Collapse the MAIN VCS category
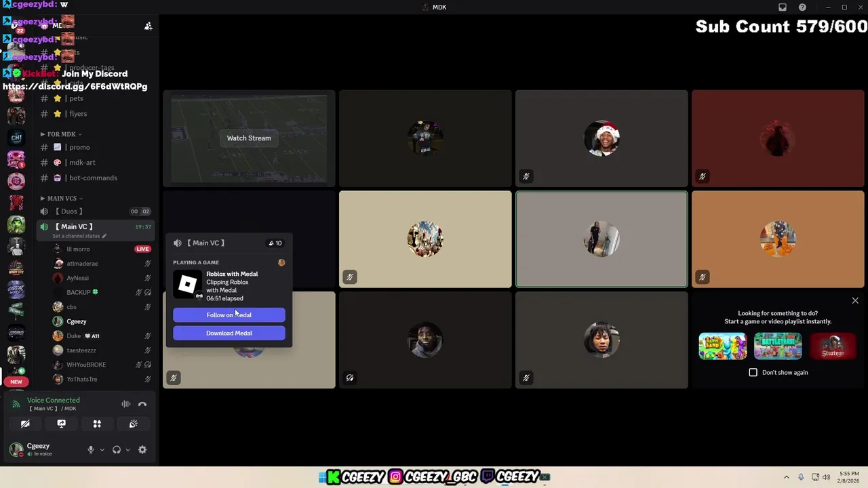The height and width of the screenshot is (488, 868). click(x=61, y=199)
